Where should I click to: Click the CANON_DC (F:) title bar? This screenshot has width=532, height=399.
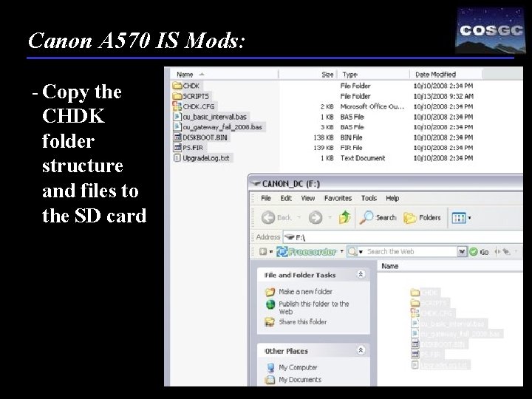coord(386,183)
